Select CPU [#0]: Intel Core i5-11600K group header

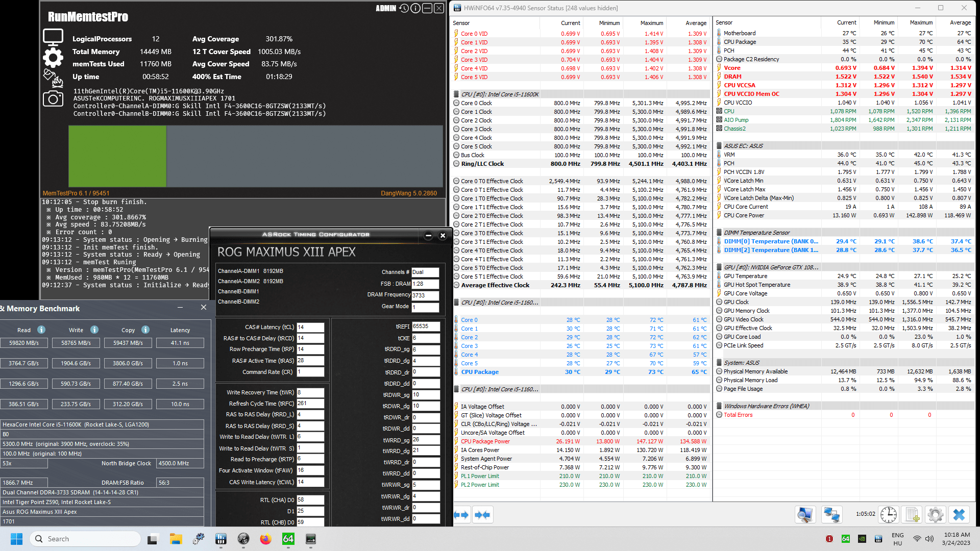[581, 94]
